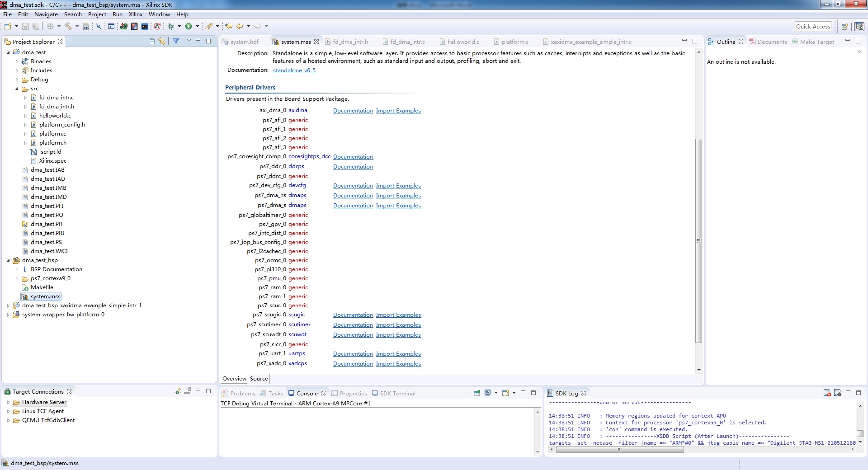Image resolution: width=868 pixels, height=470 pixels.
Task: Add new target connection icon
Action: pyautogui.click(x=178, y=391)
